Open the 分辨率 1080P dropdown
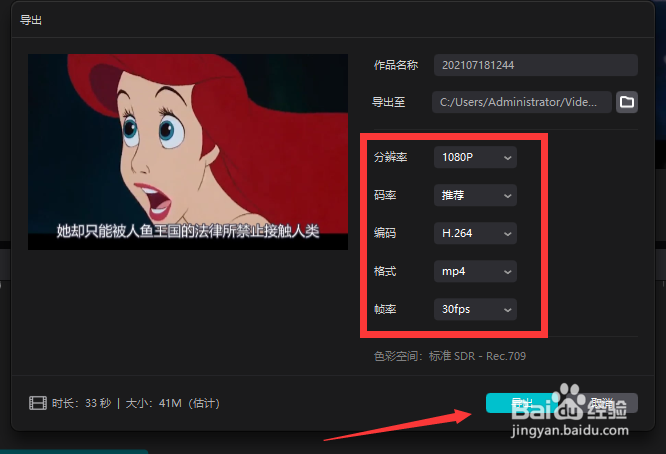This screenshot has height=454, width=666. pyautogui.click(x=475, y=157)
